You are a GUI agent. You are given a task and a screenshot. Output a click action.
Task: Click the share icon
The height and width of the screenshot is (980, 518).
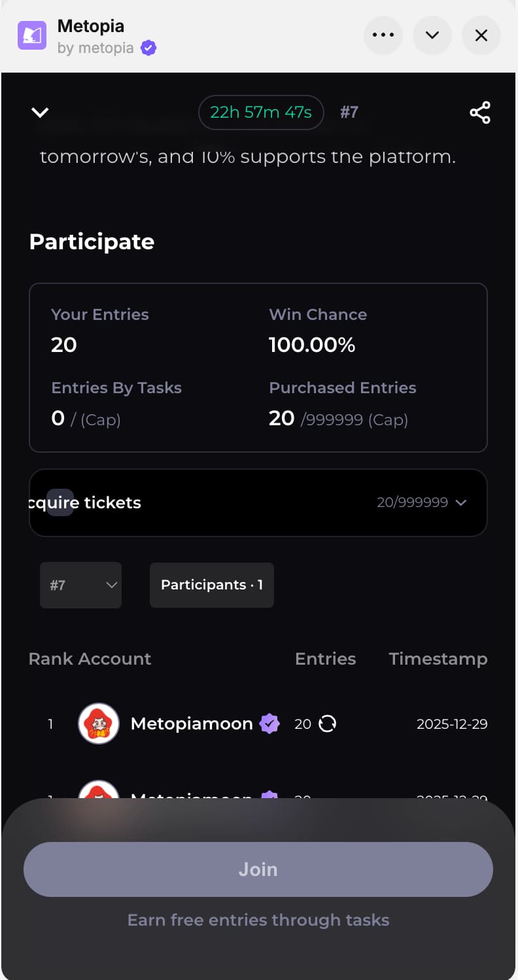click(x=480, y=113)
